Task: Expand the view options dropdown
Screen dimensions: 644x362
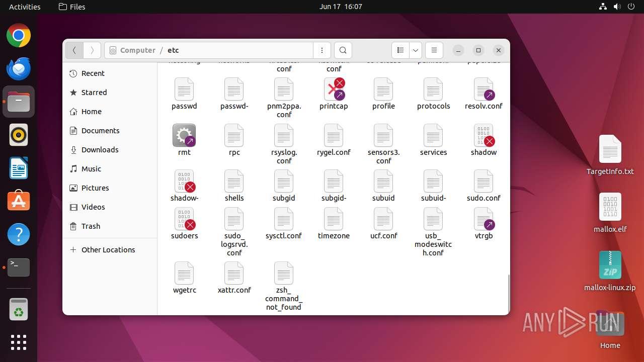Action: tap(416, 50)
